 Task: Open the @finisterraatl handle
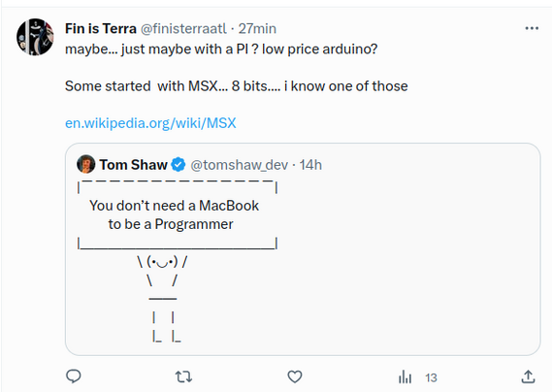tap(183, 28)
